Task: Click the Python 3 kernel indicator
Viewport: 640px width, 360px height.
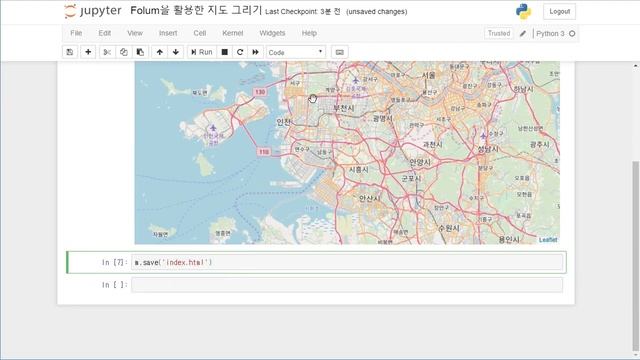Action: pos(550,33)
